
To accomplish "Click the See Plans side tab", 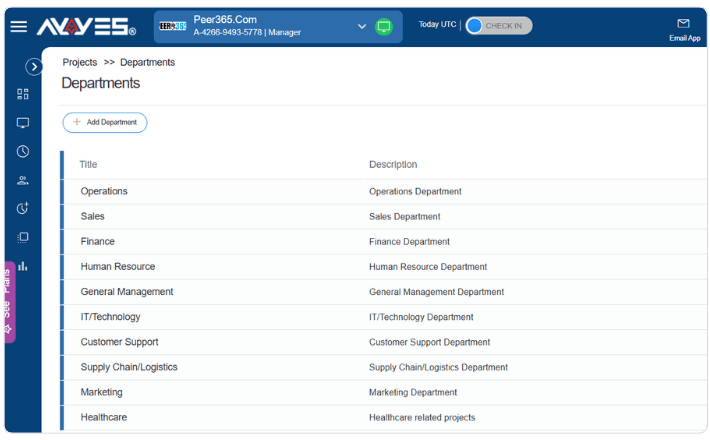I will [8, 302].
